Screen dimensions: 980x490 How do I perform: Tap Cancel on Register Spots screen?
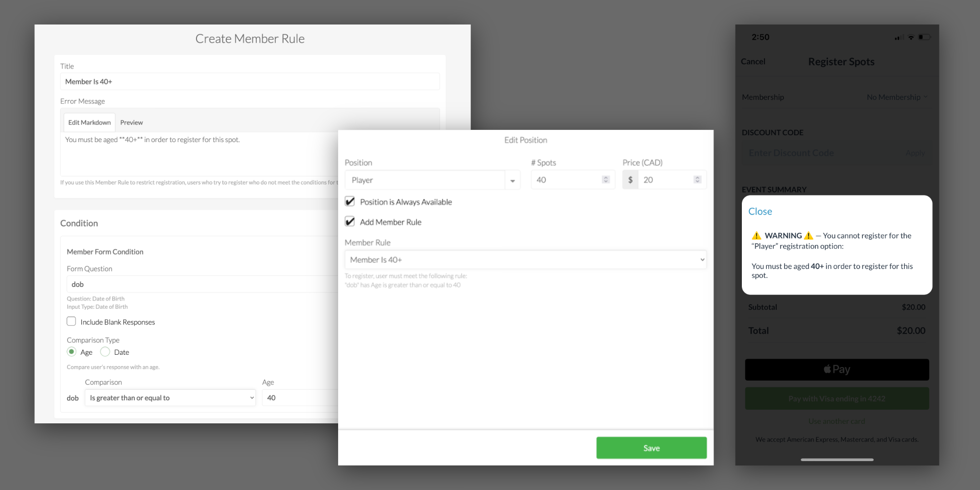pos(753,62)
